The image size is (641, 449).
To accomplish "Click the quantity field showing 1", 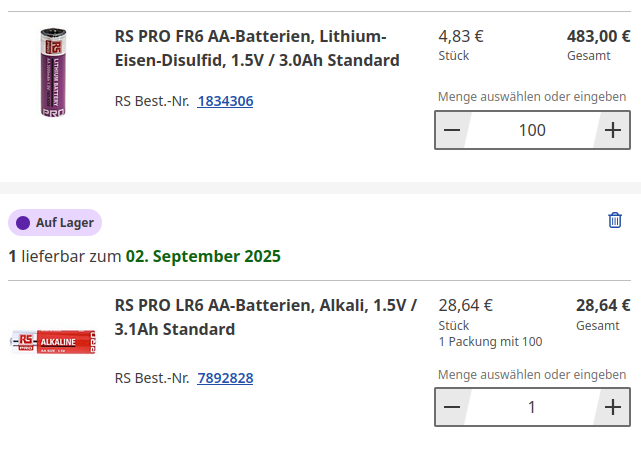I will click(x=532, y=407).
